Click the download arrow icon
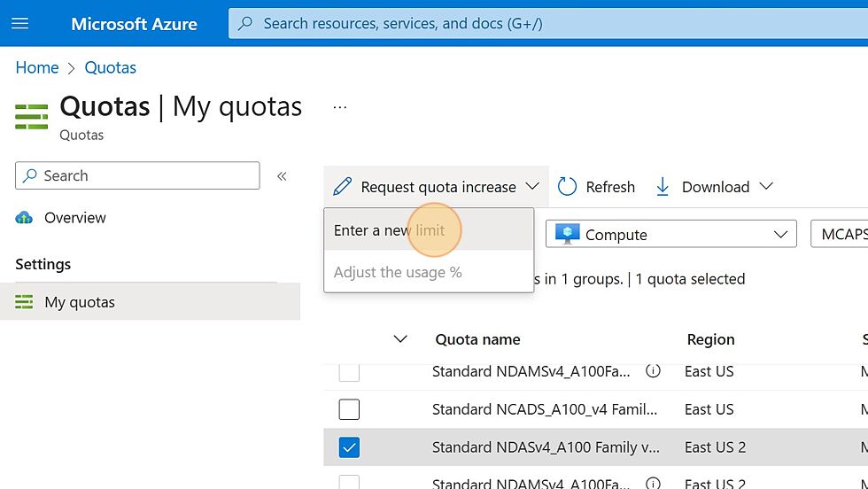The image size is (868, 489). (663, 187)
